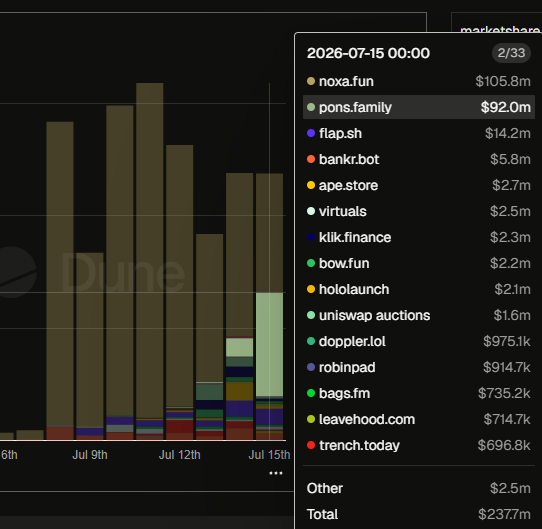Click the klik.finance tooltip row
Screen dimensions: 542x529
coord(419,237)
